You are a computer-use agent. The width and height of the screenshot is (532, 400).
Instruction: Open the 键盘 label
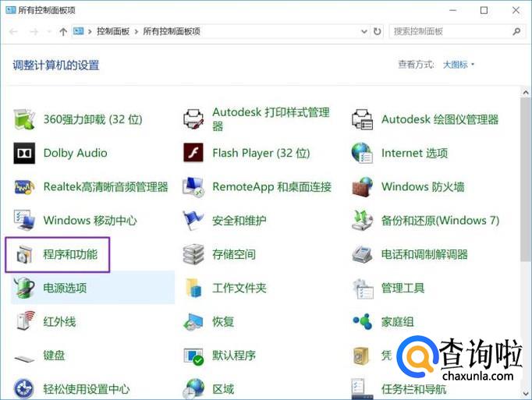click(x=54, y=356)
